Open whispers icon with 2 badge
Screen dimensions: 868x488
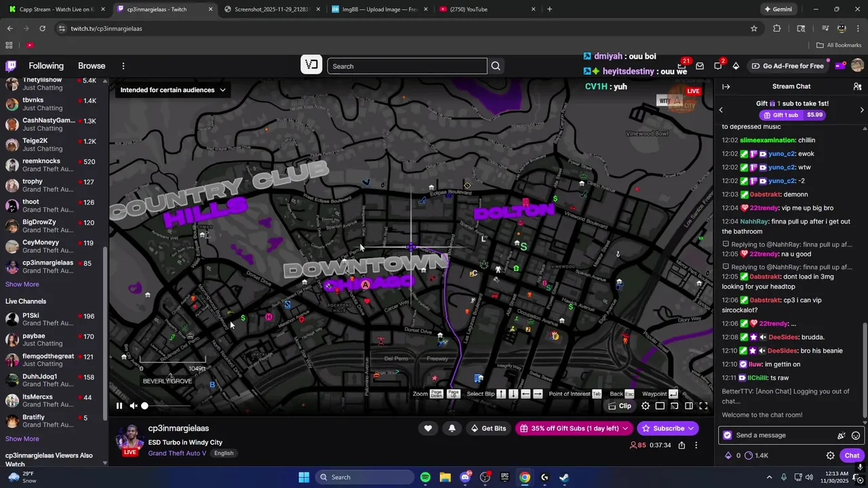pos(718,66)
